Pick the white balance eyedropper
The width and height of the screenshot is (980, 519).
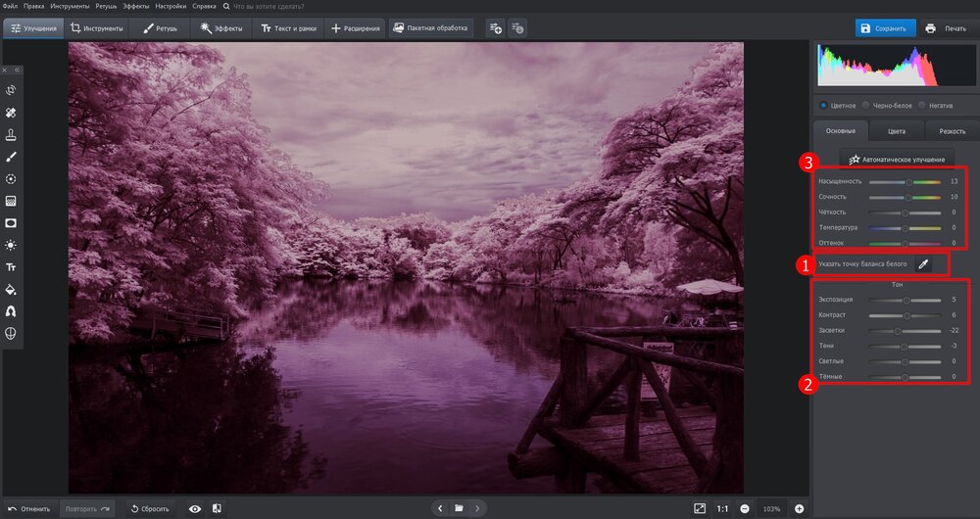[922, 264]
